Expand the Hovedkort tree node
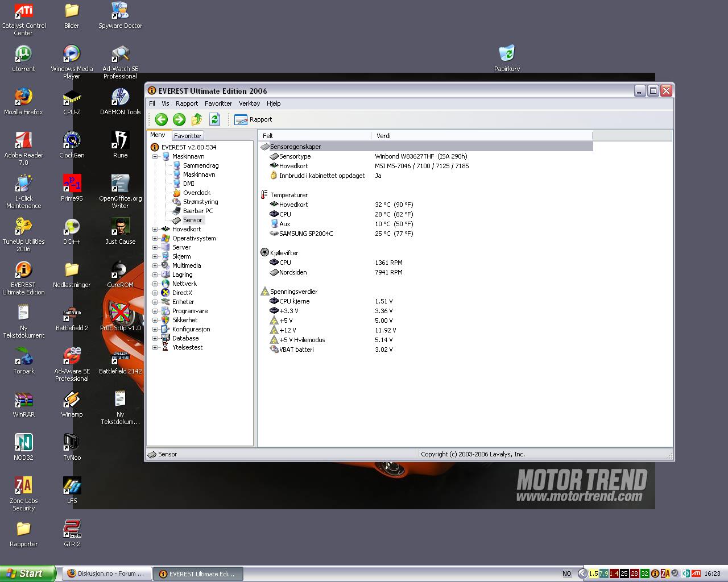This screenshot has width=728, height=582. [x=155, y=229]
